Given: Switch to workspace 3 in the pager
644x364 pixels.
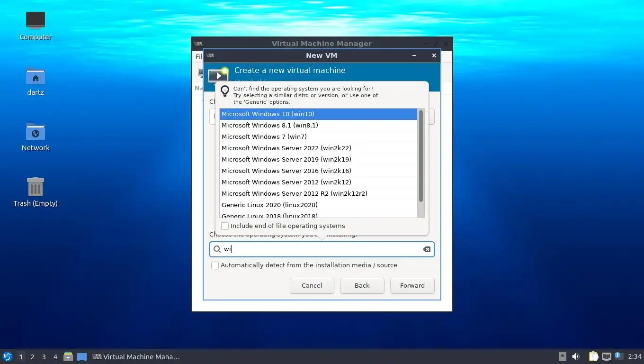Looking at the screenshot, I should [x=44, y=357].
